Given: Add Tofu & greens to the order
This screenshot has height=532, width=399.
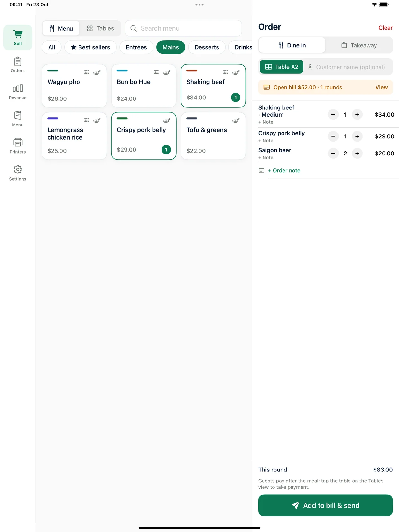Looking at the screenshot, I should pyautogui.click(x=213, y=136).
